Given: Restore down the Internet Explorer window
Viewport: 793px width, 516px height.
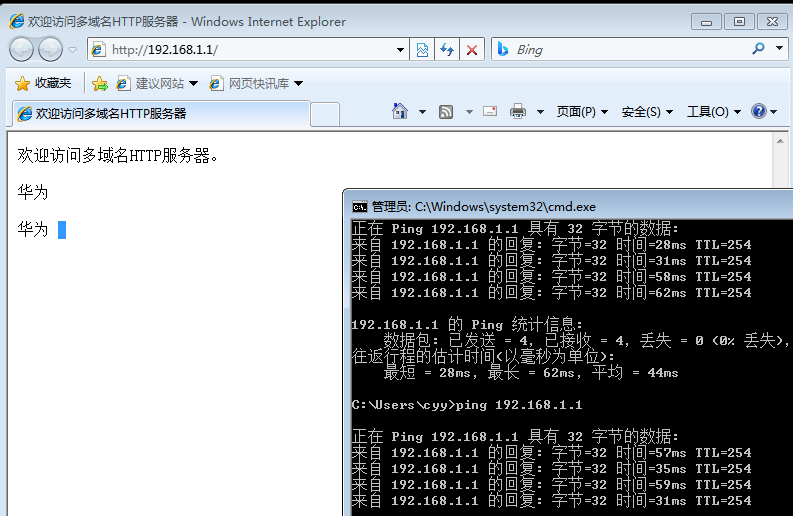Looking at the screenshot, I should (739, 22).
